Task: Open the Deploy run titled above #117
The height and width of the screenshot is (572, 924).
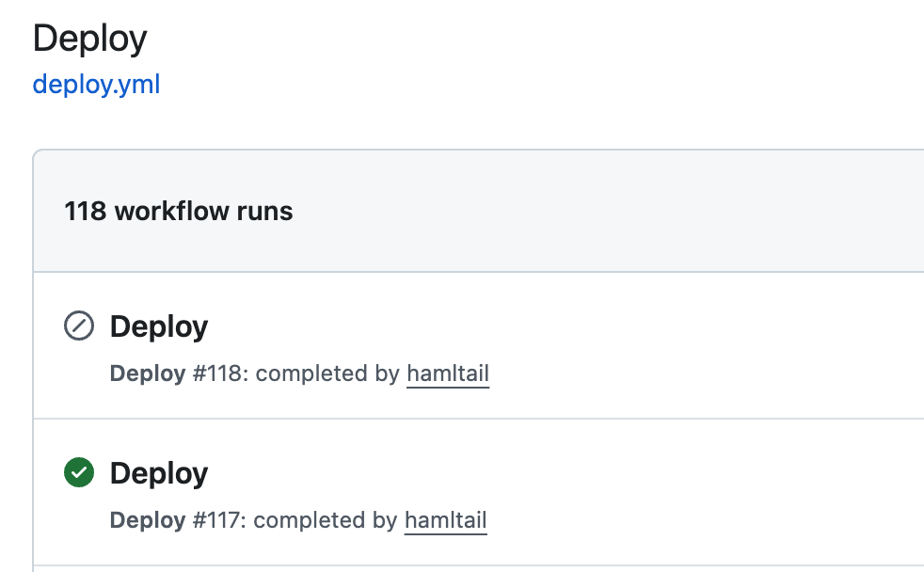Action: (158, 473)
